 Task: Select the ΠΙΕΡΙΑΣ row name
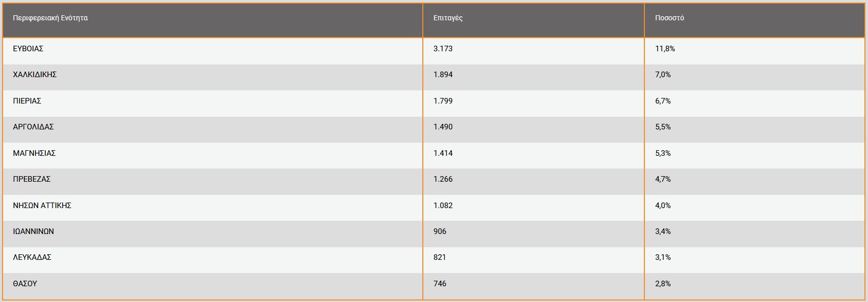click(27, 101)
